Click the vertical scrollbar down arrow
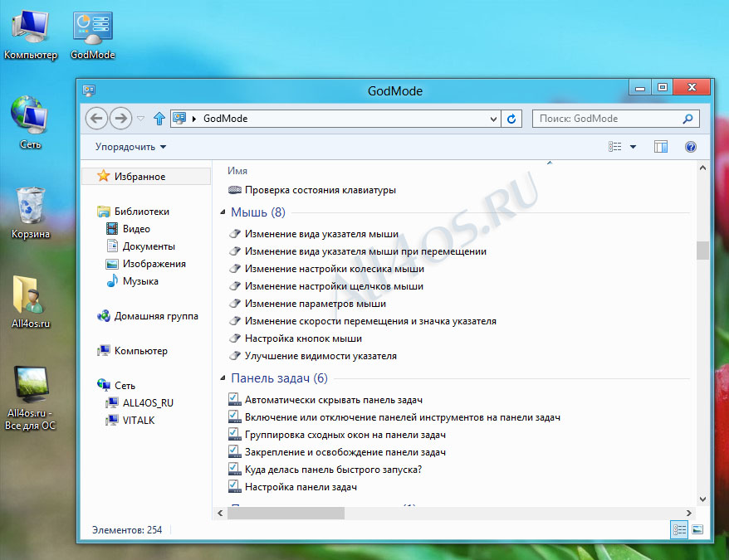This screenshot has height=560, width=729. (x=702, y=499)
